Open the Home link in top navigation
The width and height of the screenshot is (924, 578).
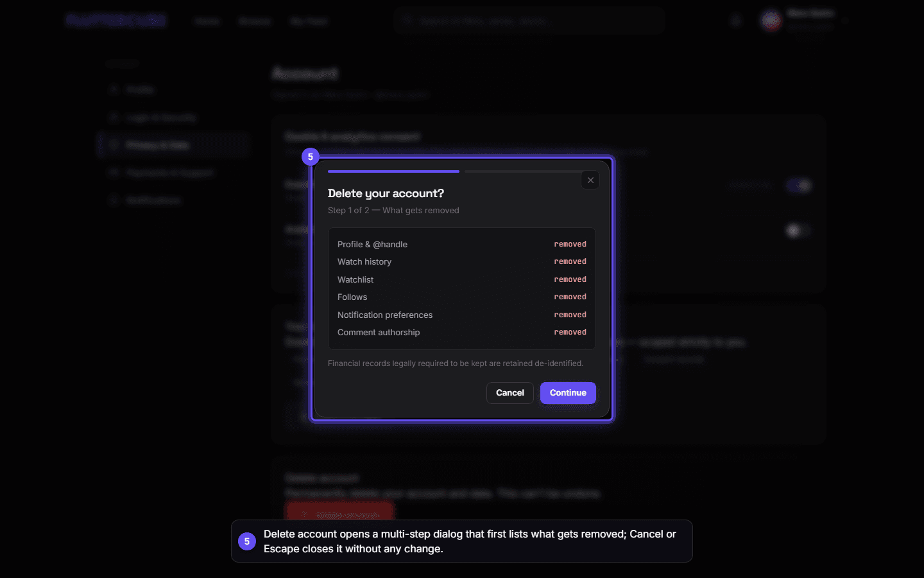207,21
